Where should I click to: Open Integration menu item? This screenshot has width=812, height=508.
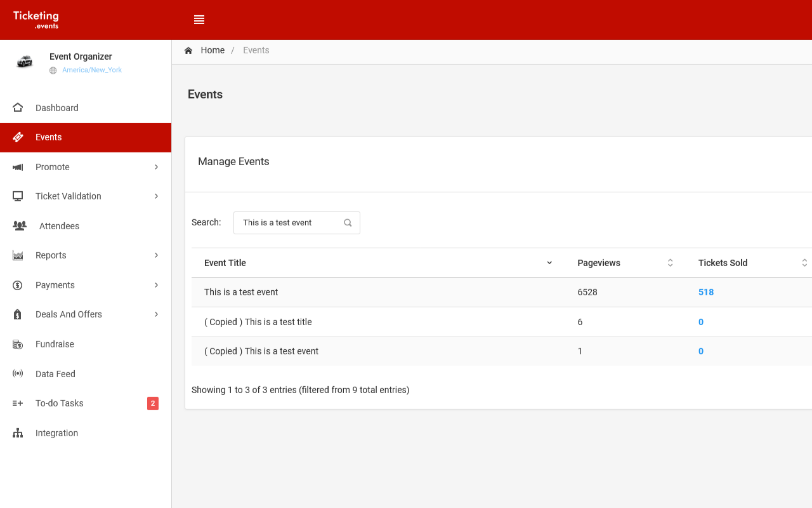click(86, 433)
